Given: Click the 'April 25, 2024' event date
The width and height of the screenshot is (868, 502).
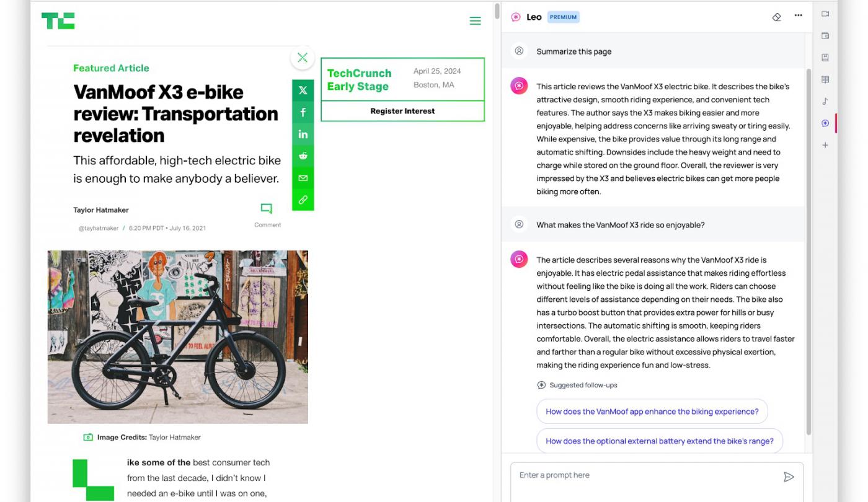Looking at the screenshot, I should pos(437,71).
